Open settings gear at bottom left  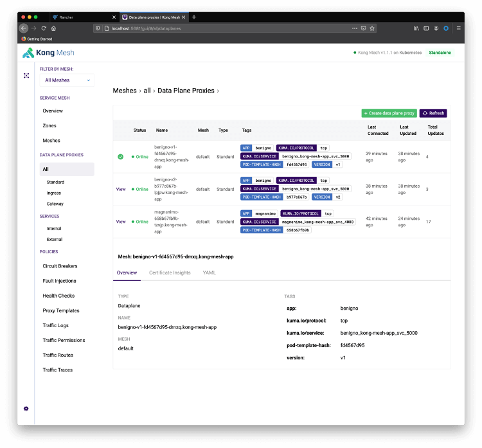[26, 408]
